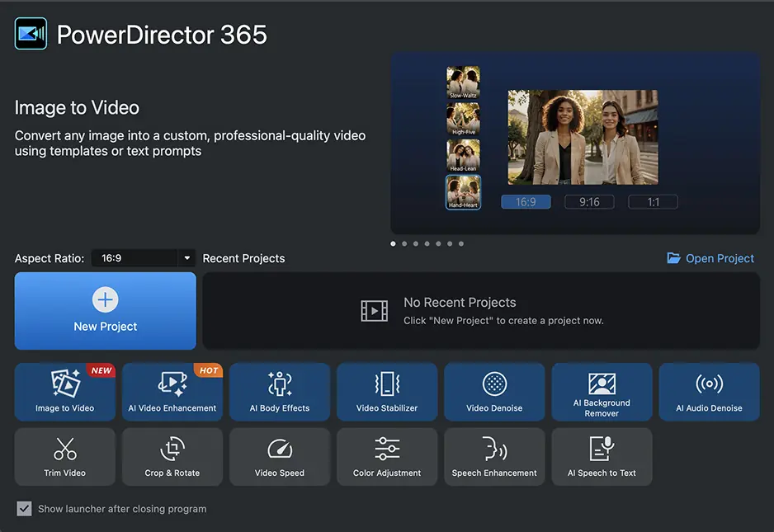Select 9:16 ratio in the preview banner
This screenshot has width=774, height=532.
point(589,202)
